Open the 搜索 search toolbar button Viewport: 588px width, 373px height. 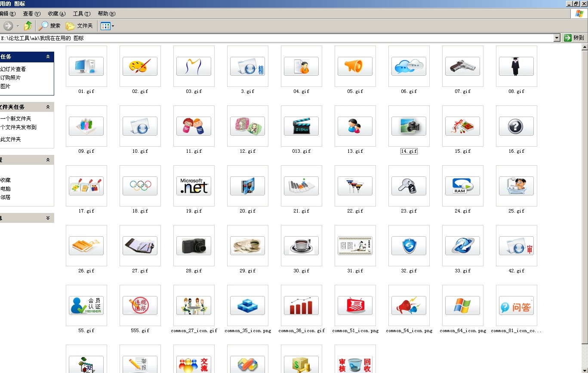pos(49,26)
